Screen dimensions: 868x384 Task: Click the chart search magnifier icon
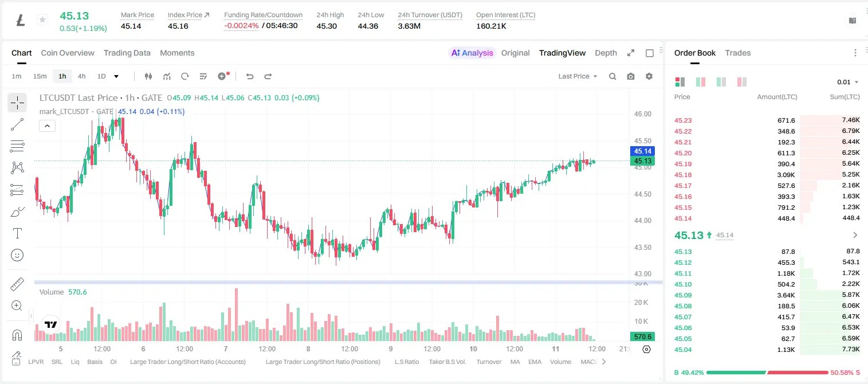pos(612,76)
